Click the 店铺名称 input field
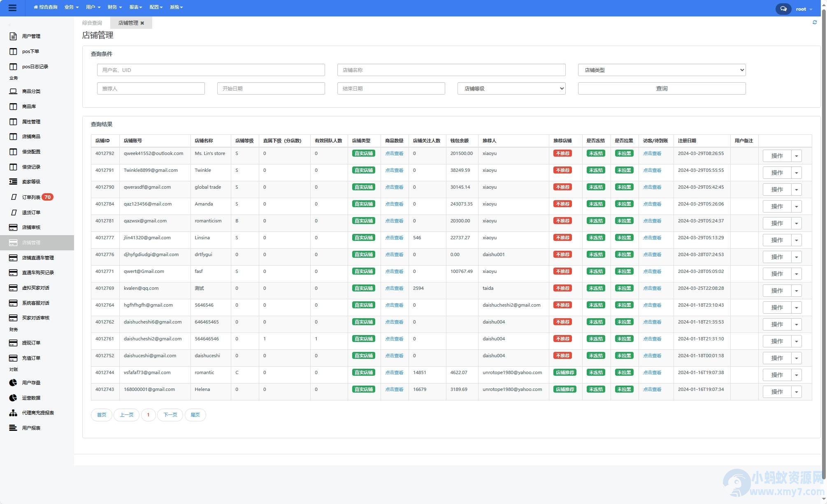 pyautogui.click(x=451, y=70)
